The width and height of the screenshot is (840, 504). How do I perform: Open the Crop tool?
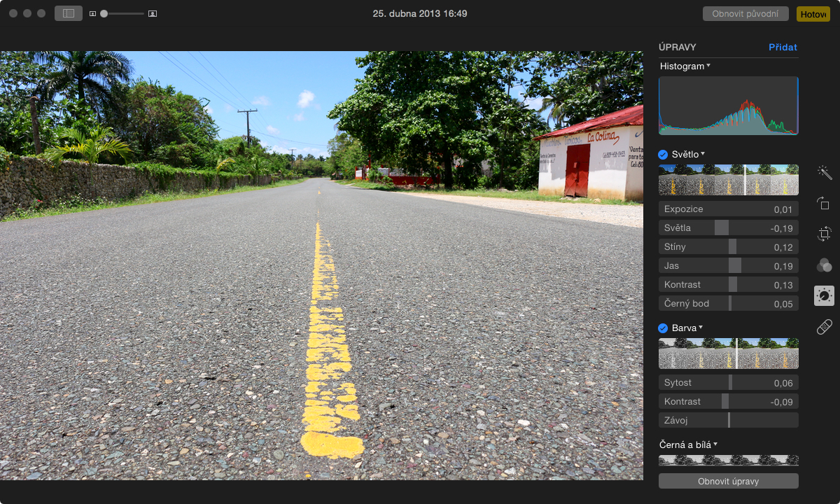click(x=824, y=234)
